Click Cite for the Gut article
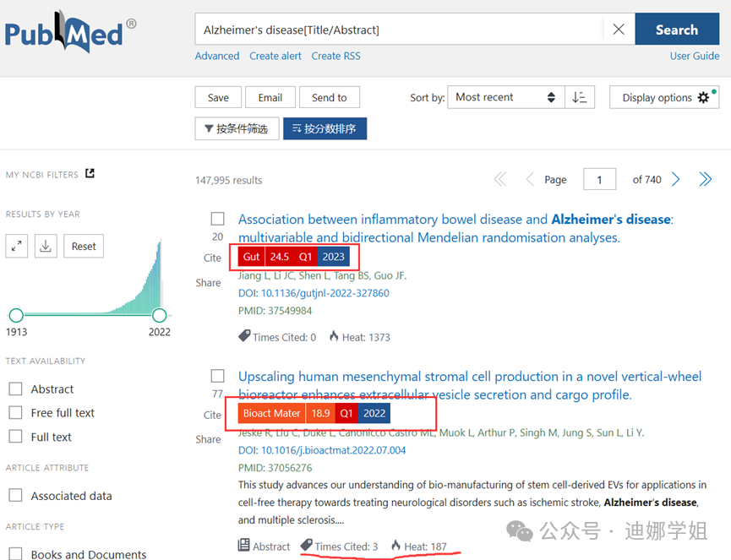This screenshot has height=560, width=731. (212, 258)
